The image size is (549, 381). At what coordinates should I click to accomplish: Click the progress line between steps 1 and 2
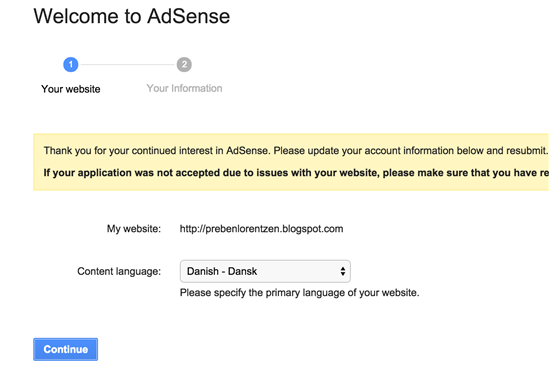tap(127, 64)
